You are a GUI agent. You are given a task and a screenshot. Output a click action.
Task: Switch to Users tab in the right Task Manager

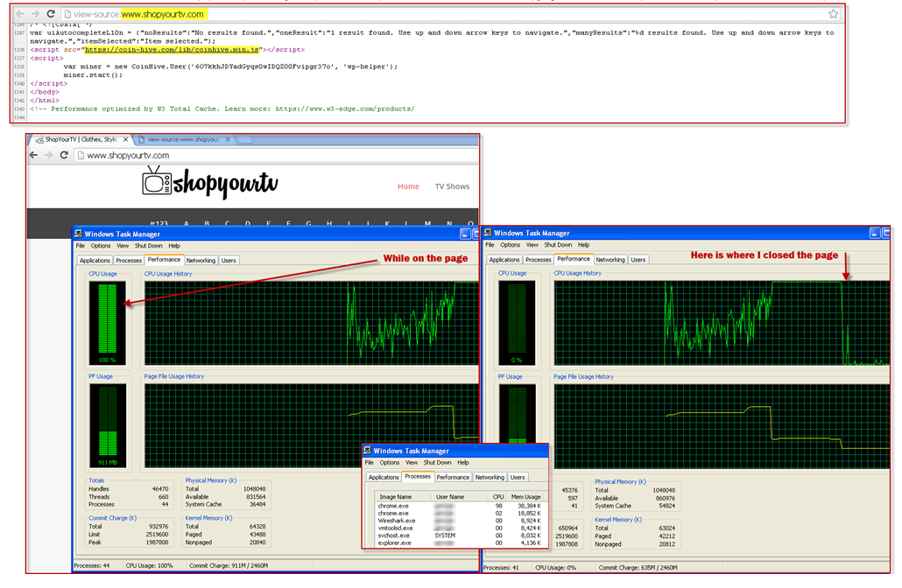[x=638, y=260]
